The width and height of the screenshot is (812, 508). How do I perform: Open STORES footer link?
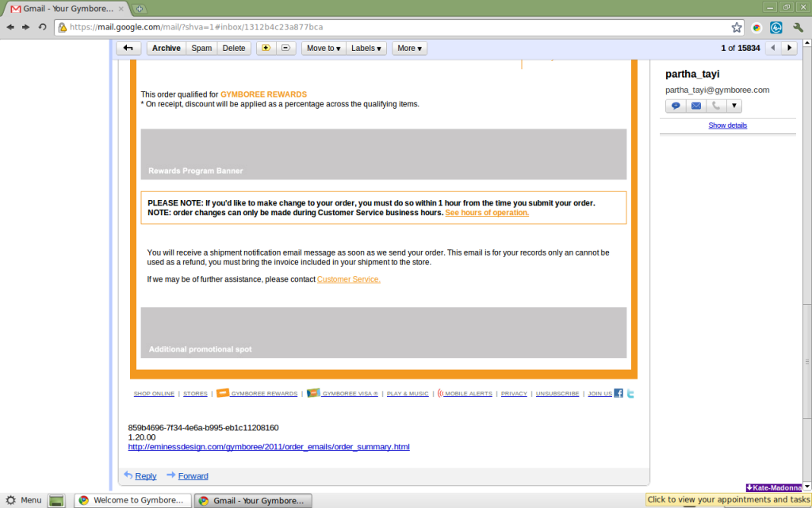pos(195,394)
